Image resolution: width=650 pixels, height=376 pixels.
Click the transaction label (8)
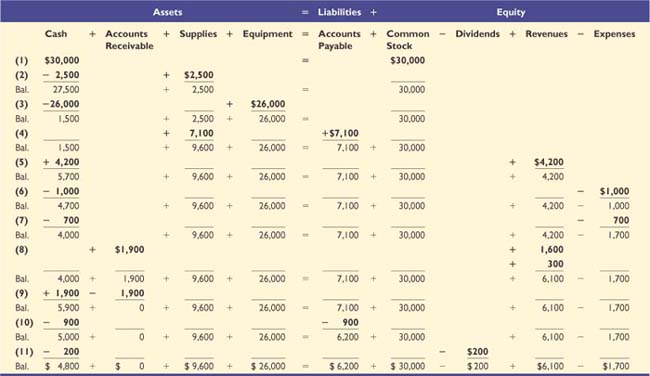point(22,250)
